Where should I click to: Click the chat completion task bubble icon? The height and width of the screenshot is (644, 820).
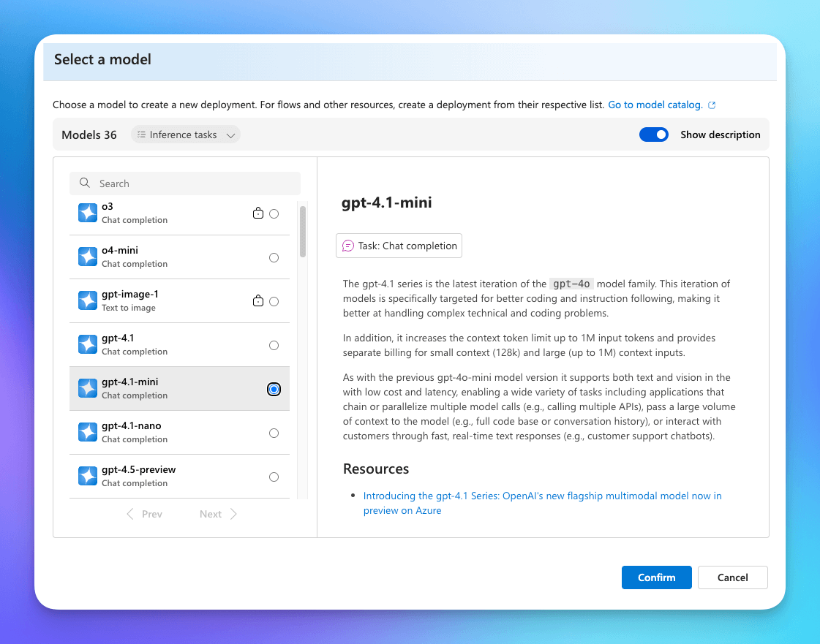point(348,246)
